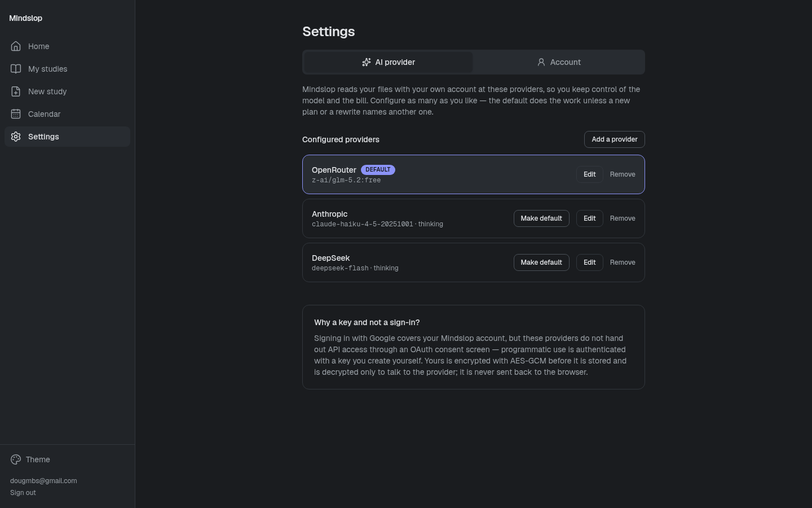Select the AI provider tab
This screenshot has width=812, height=508.
(x=389, y=62)
